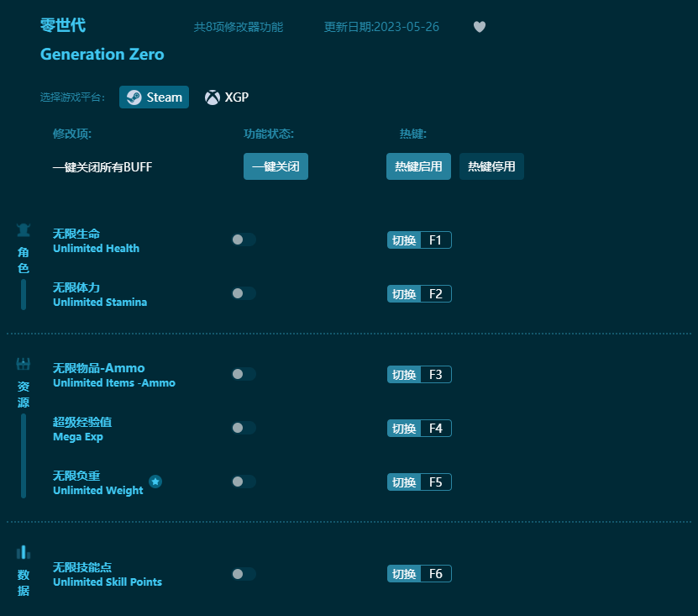This screenshot has width=698, height=616.
Task: Switch to the XGP platform tab
Action: click(227, 97)
